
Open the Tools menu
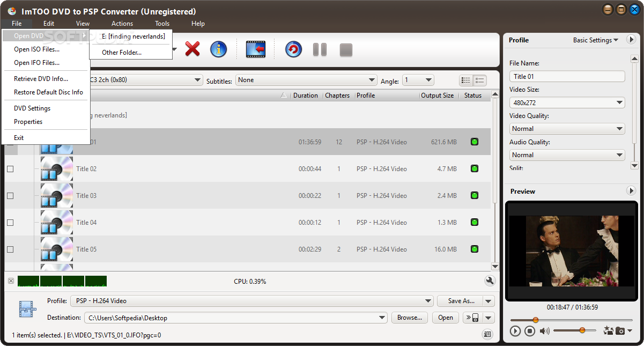(x=162, y=24)
